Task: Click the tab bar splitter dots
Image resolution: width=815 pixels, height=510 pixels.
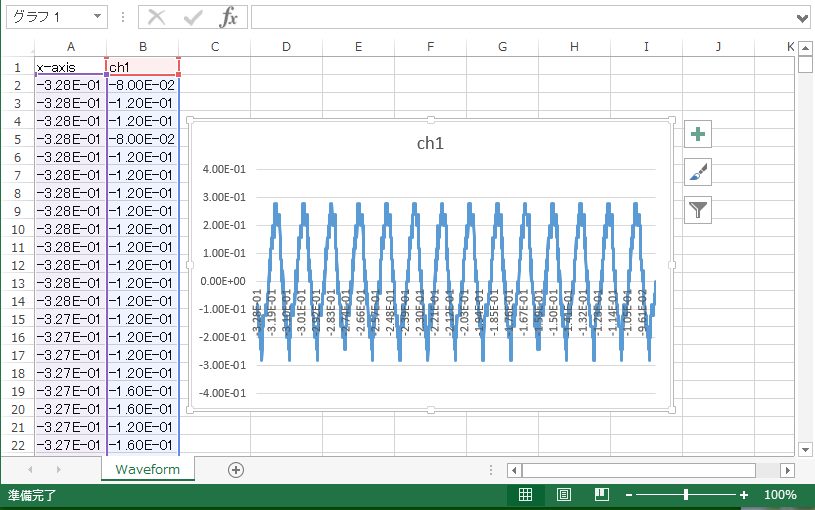Action: [x=491, y=470]
